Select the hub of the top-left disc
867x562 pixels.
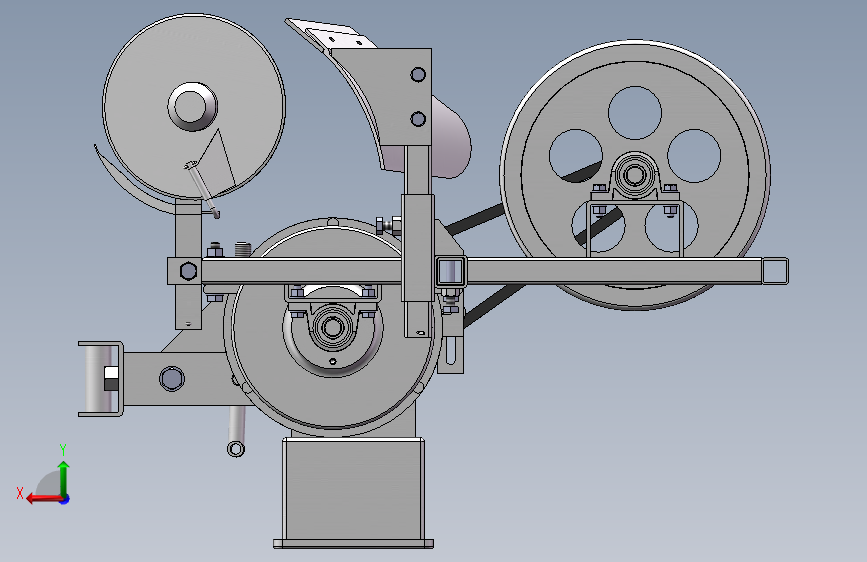click(192, 107)
